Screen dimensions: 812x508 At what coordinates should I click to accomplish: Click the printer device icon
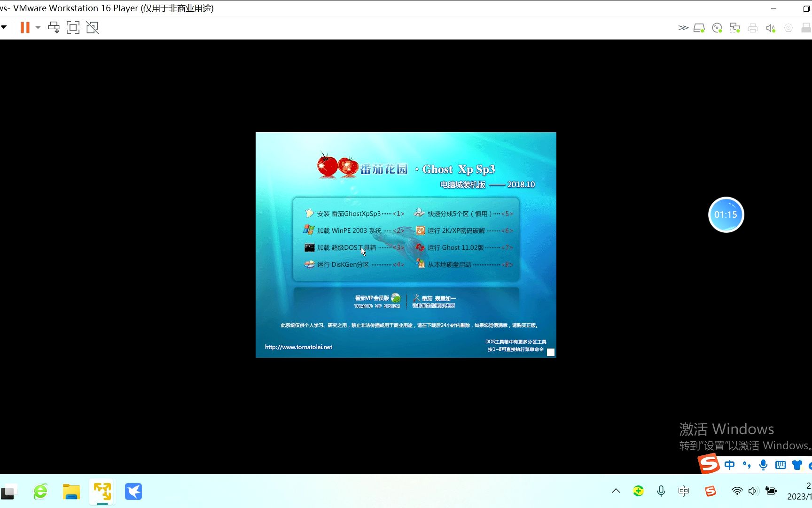753,28
